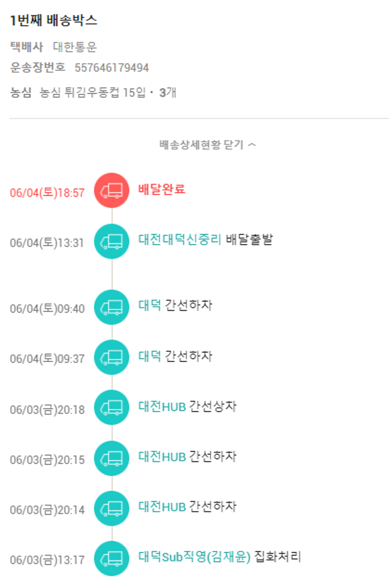Click the 대한통운 courier name
The width and height of the screenshot is (389, 588).
click(75, 47)
